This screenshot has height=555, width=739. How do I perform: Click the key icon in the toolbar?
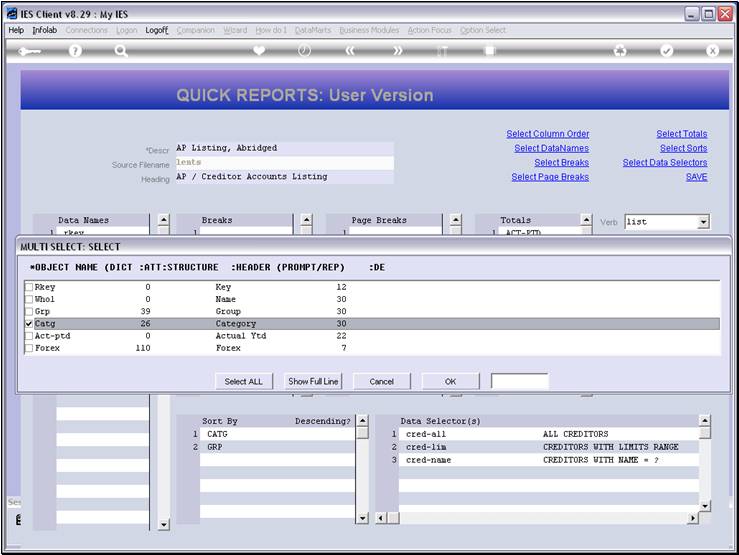(x=29, y=51)
